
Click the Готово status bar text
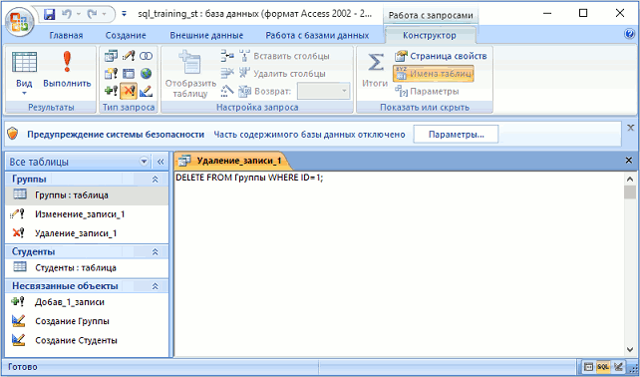[22, 367]
